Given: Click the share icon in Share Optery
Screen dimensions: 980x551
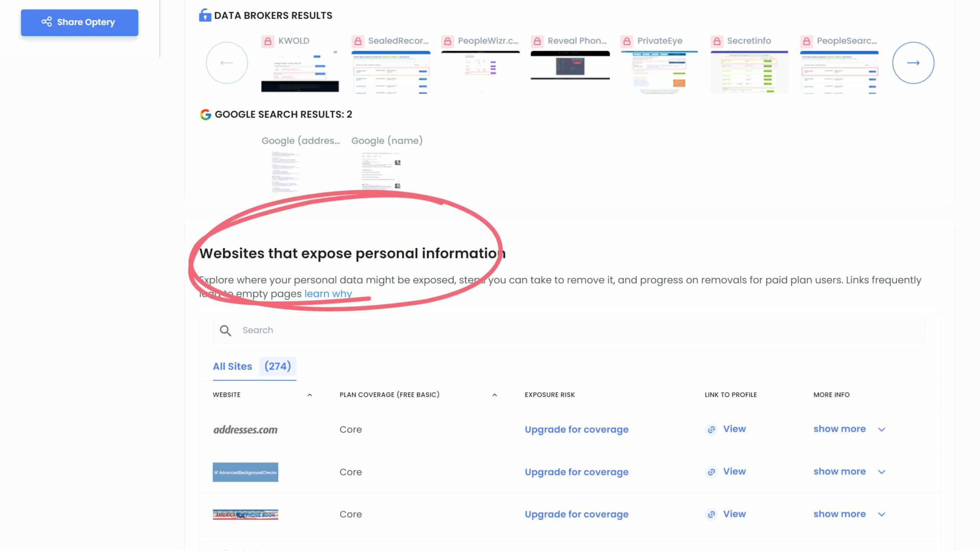Looking at the screenshot, I should (47, 22).
